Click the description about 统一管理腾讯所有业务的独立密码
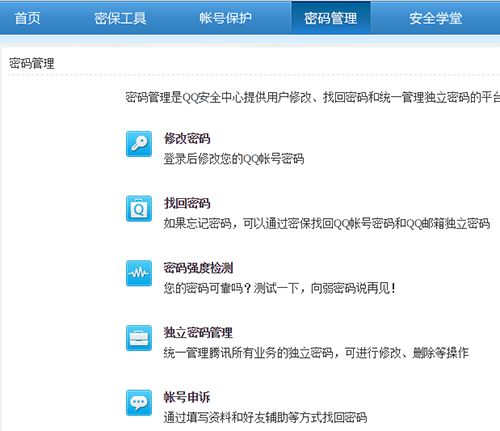The image size is (500, 431). click(x=316, y=353)
